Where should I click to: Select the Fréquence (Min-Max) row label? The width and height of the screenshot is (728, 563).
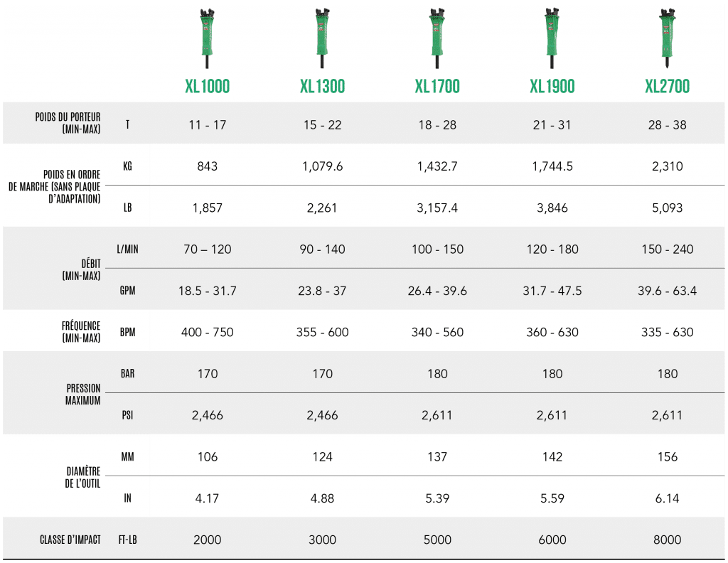pos(81,332)
